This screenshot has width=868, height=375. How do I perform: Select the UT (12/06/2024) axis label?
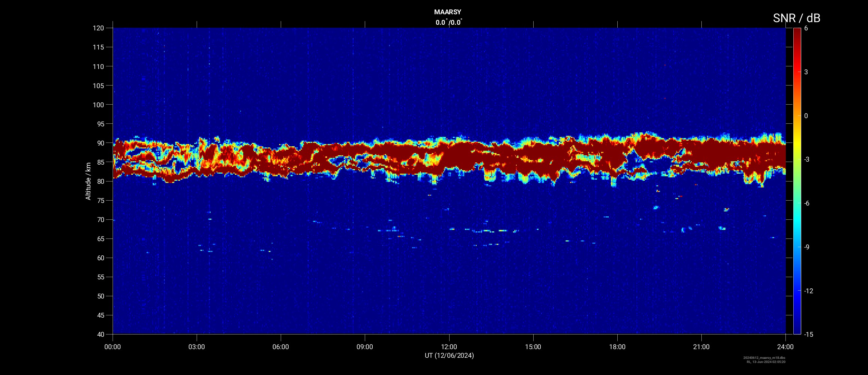(449, 355)
